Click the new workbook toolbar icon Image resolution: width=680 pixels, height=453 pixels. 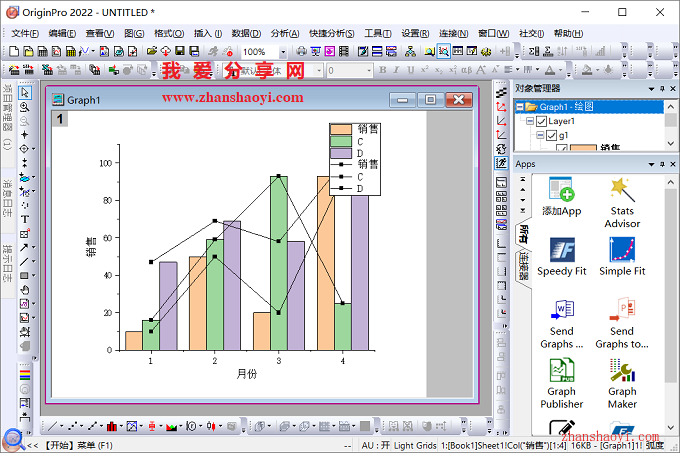pyautogui.click(x=42, y=52)
